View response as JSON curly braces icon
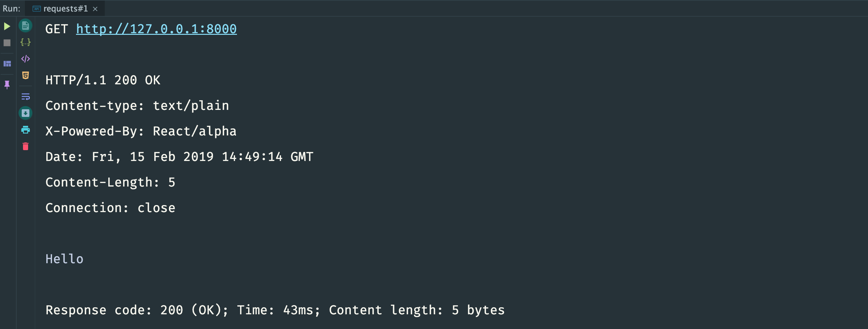This screenshot has height=329, width=868. [x=26, y=42]
